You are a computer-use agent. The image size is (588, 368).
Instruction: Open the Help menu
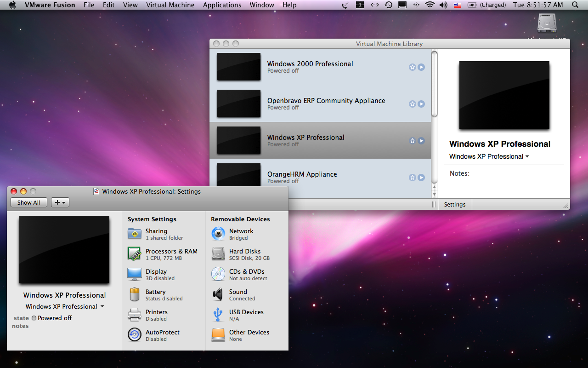[289, 5]
